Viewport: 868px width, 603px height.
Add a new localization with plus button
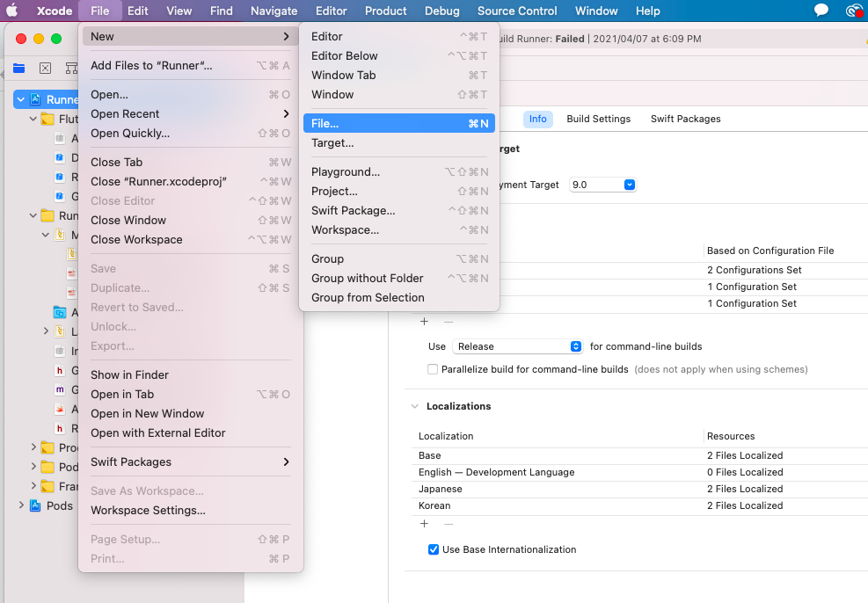tap(424, 523)
